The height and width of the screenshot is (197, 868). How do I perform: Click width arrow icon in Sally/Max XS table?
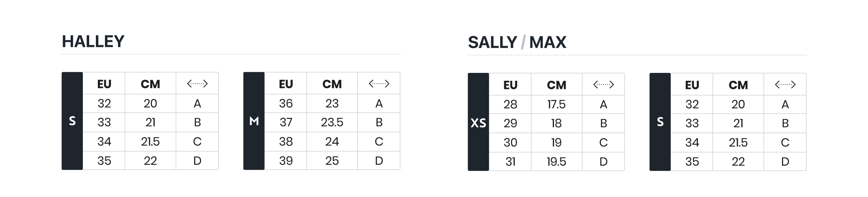tap(603, 84)
